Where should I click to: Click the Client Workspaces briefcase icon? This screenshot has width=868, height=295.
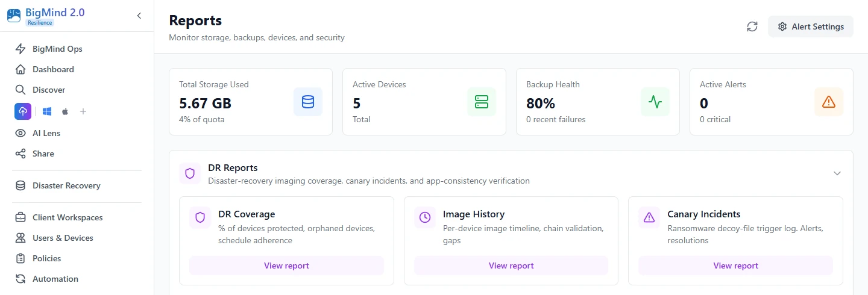click(x=20, y=217)
